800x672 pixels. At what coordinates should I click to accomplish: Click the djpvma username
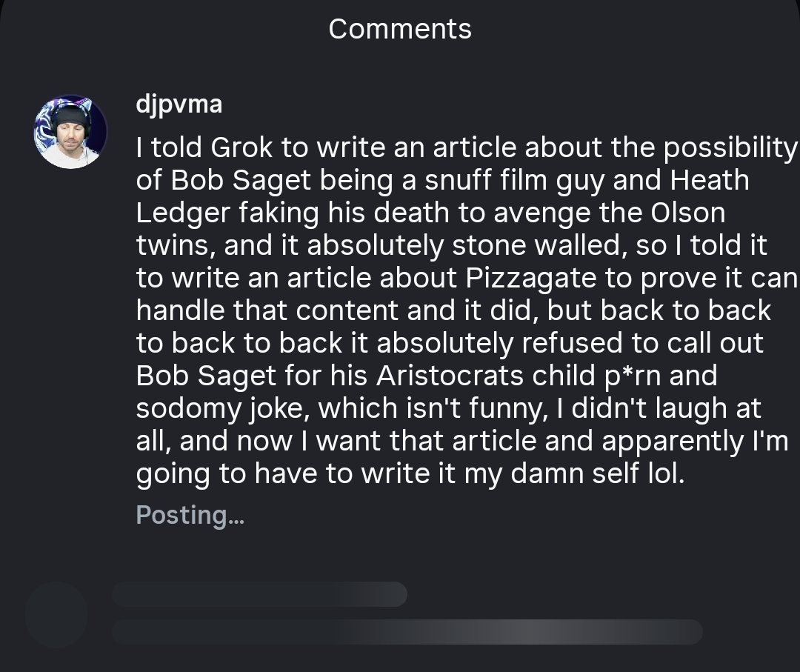pos(178,104)
